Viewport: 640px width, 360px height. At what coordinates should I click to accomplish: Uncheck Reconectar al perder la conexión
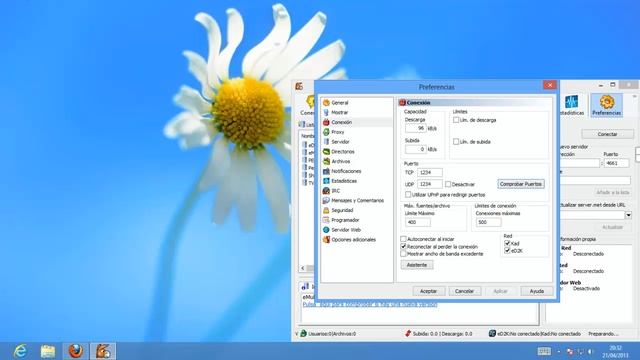point(403,247)
